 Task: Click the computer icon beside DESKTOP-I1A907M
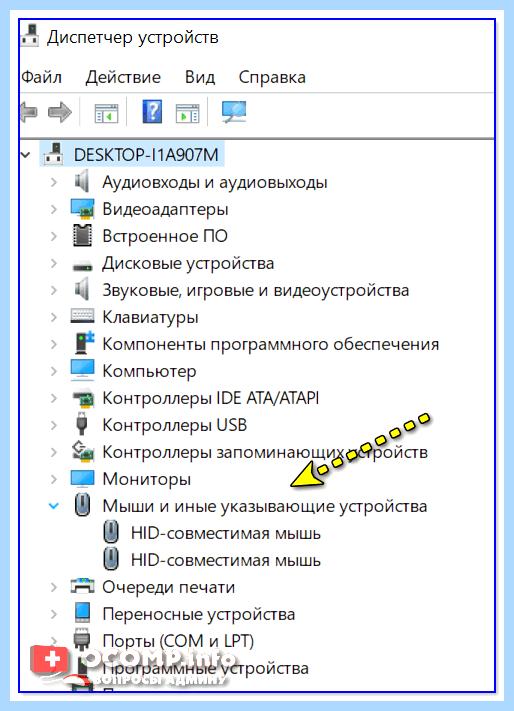click(x=53, y=154)
